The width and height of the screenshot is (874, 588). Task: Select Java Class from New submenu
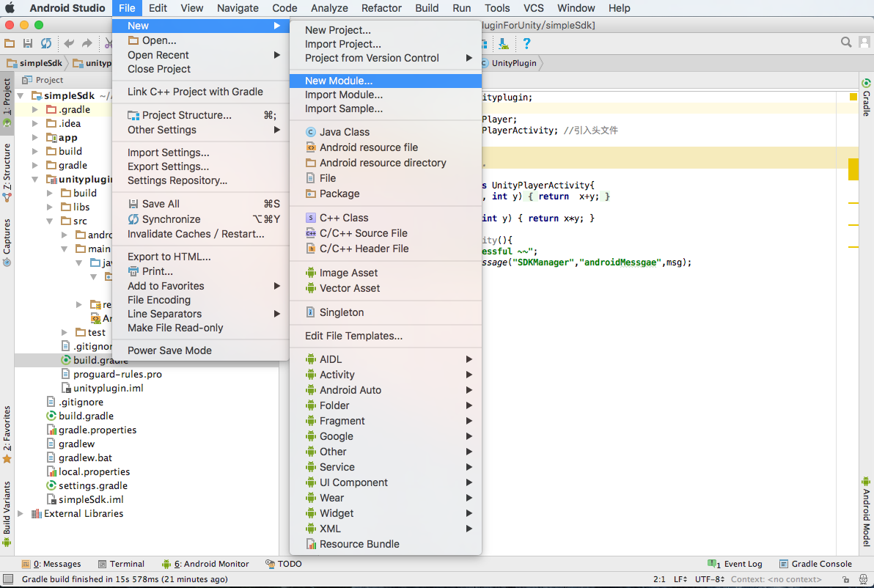[x=386, y=132]
